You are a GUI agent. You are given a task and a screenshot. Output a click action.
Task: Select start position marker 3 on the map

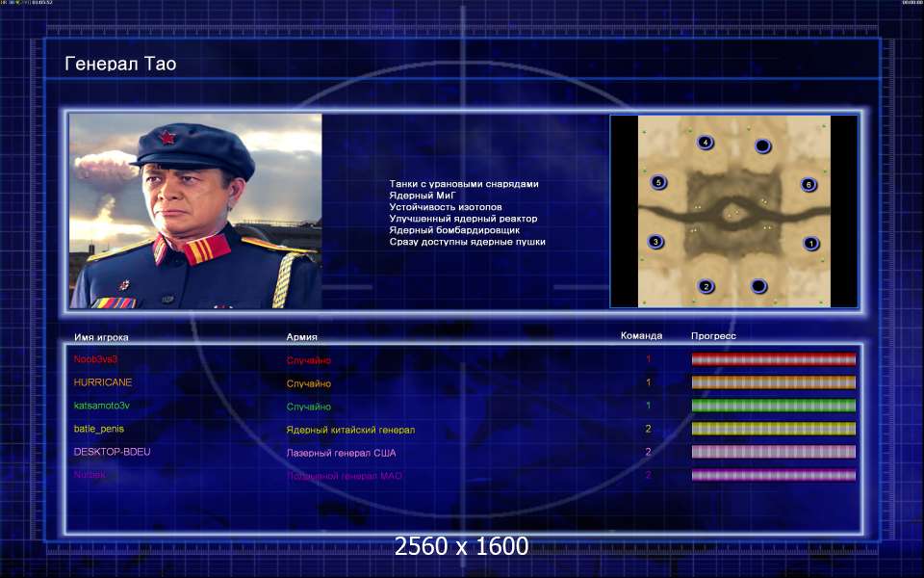click(655, 241)
